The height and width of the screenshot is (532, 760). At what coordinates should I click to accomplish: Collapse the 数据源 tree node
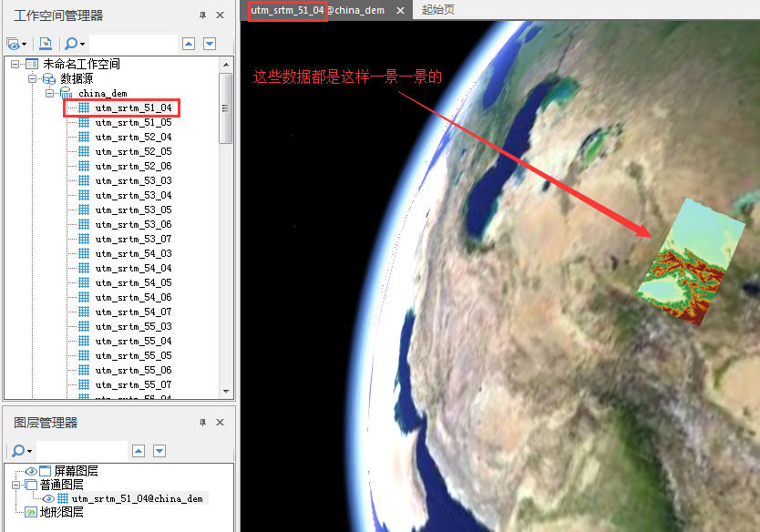pos(33,78)
